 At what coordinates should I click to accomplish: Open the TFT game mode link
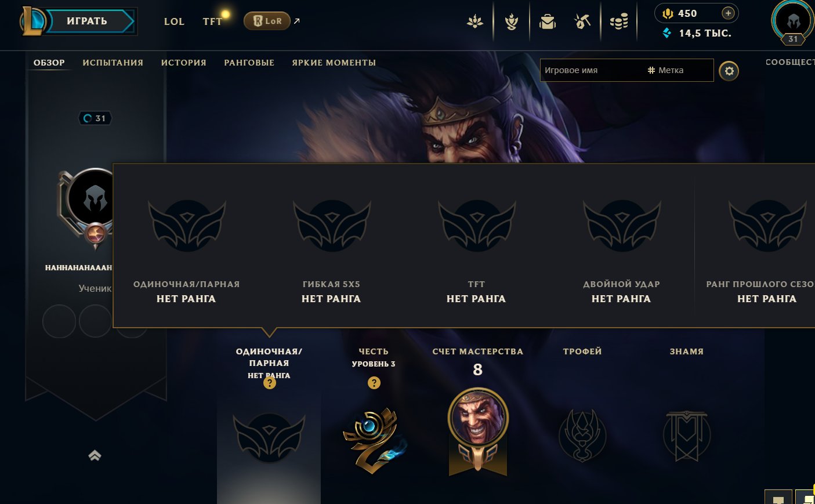click(212, 21)
